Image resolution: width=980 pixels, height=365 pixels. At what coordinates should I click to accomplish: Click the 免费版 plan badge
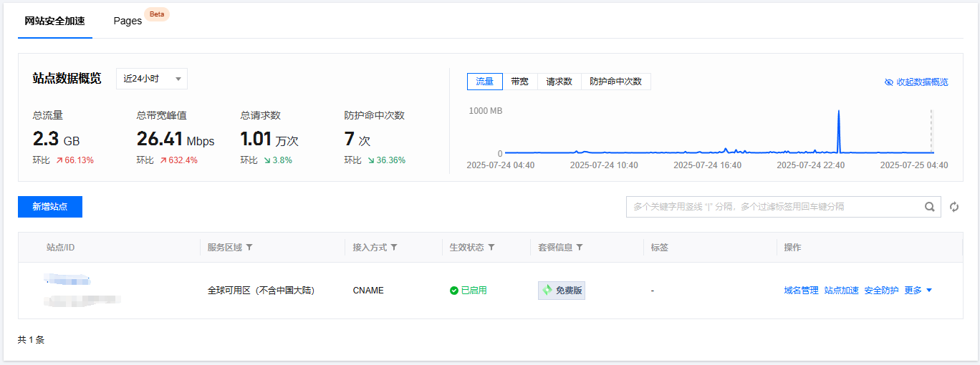562,291
